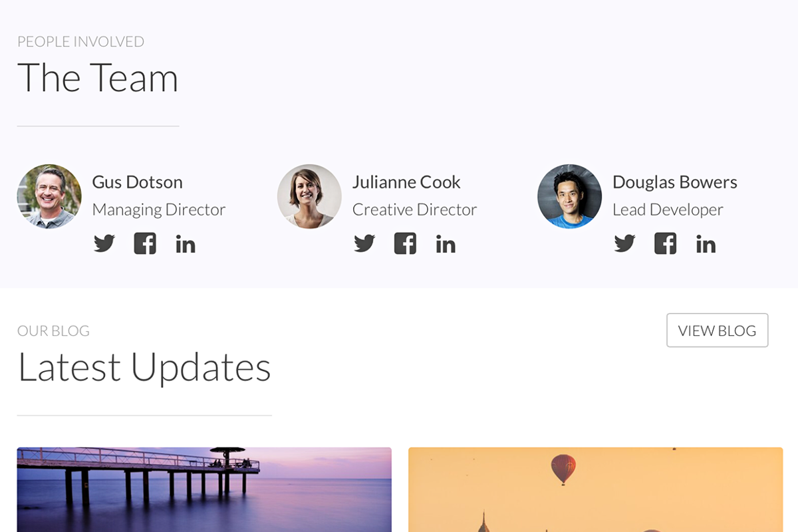Open Gus Dotson's profile photo
This screenshot has height=532, width=798.
[x=49, y=197]
